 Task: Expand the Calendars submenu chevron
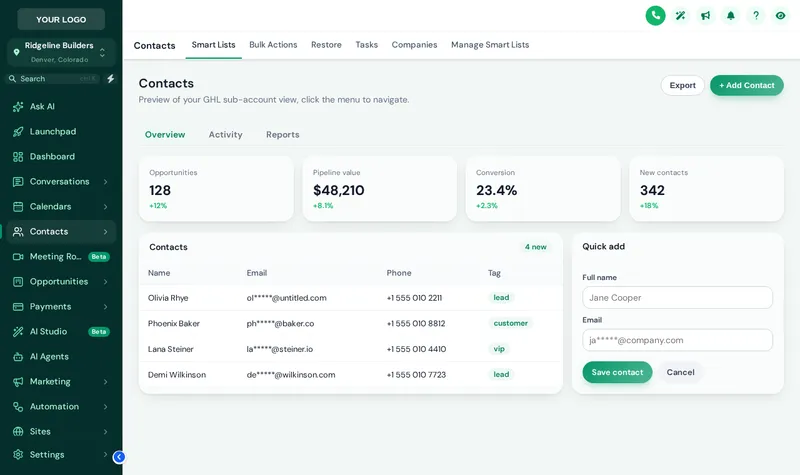tap(106, 207)
